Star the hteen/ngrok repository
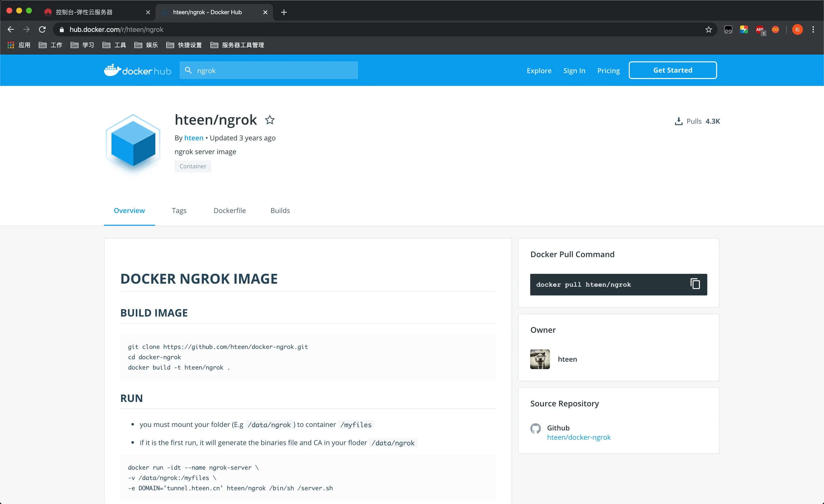Viewport: 824px width, 504px height. (x=269, y=120)
